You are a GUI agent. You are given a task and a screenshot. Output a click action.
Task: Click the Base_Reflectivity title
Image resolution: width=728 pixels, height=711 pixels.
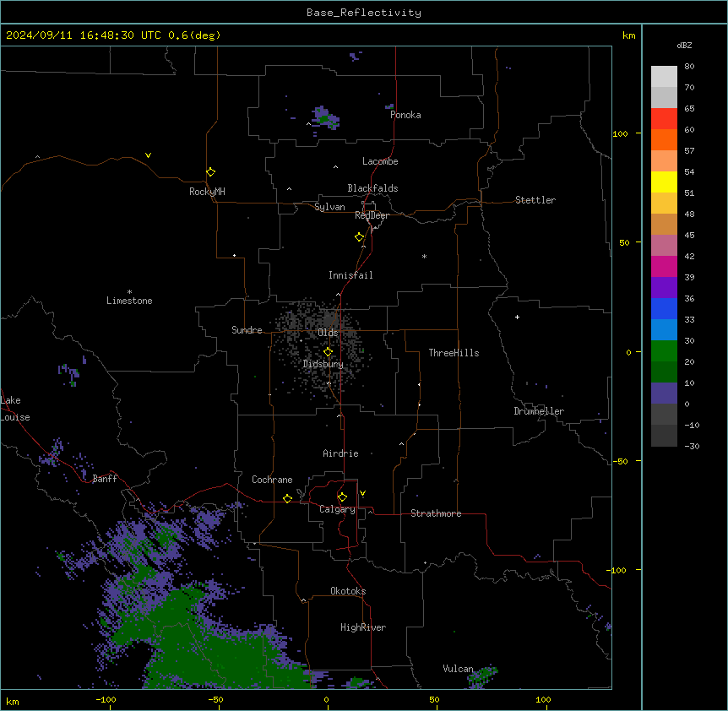(364, 13)
